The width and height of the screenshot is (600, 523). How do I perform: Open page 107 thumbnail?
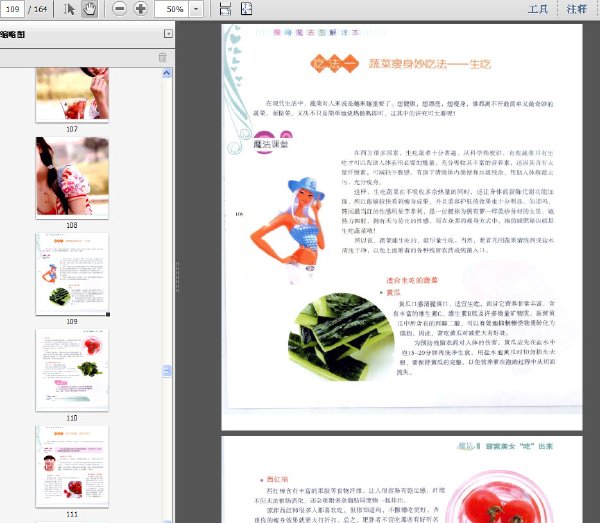pyautogui.click(x=72, y=94)
